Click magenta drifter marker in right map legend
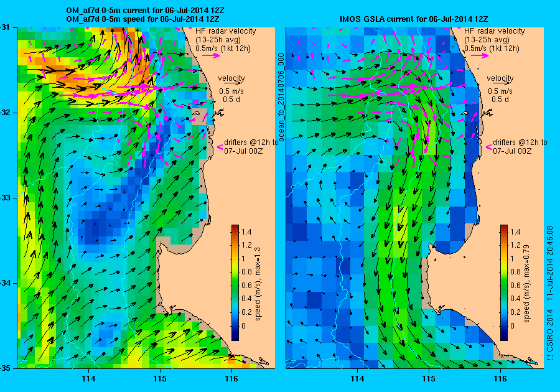 (x=489, y=147)
